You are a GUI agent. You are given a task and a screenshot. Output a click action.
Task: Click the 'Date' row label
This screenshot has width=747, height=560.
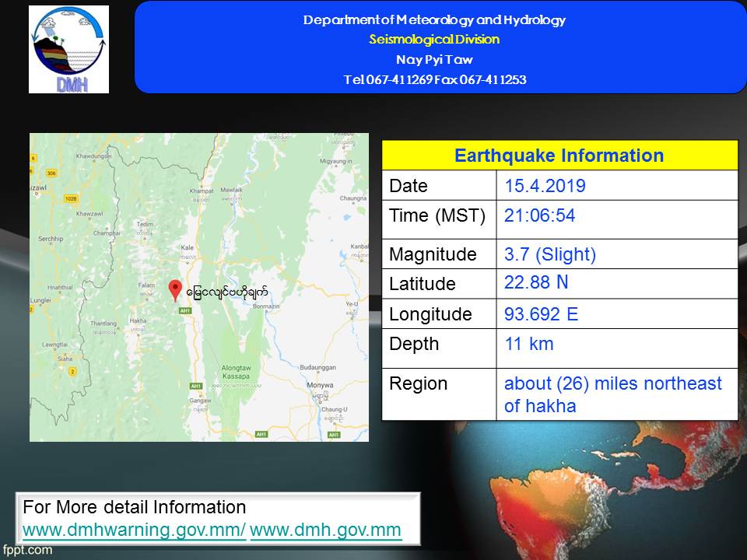click(409, 186)
